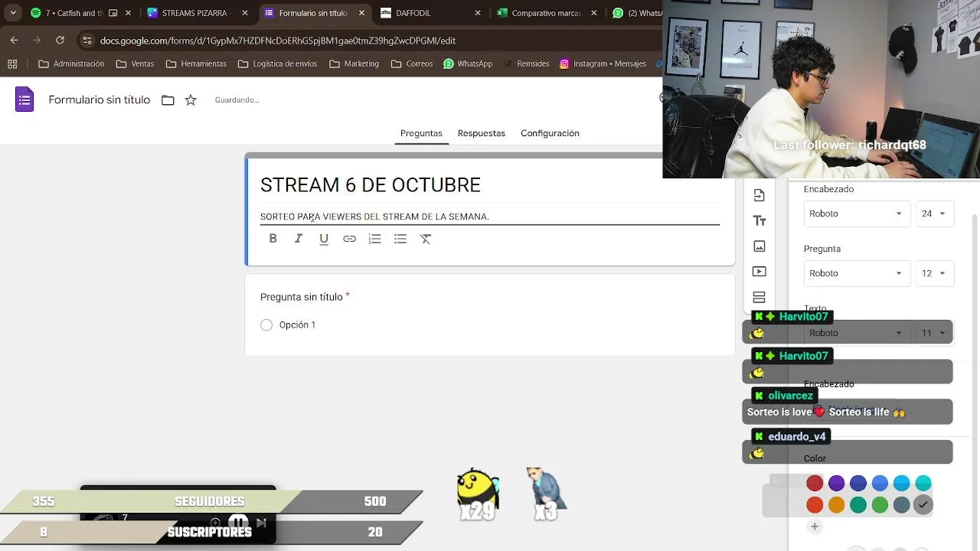Open the Configuración tab
Image resolution: width=980 pixels, height=551 pixels.
tap(550, 133)
